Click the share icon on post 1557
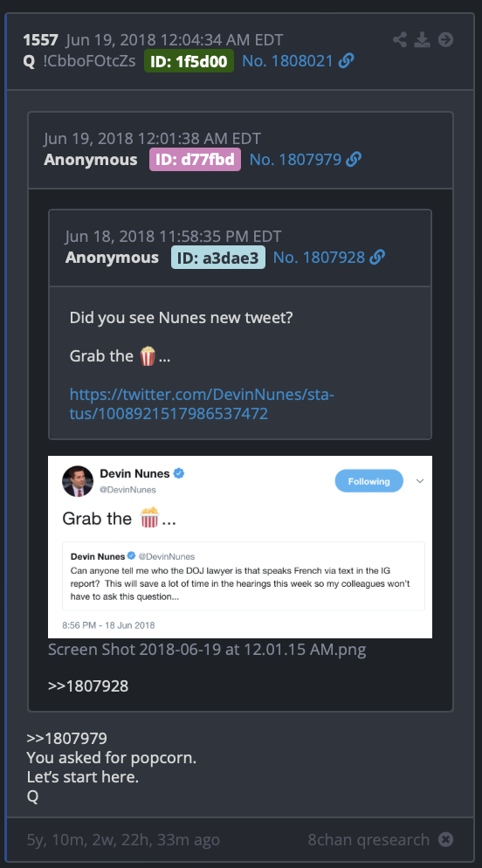 tap(400, 40)
